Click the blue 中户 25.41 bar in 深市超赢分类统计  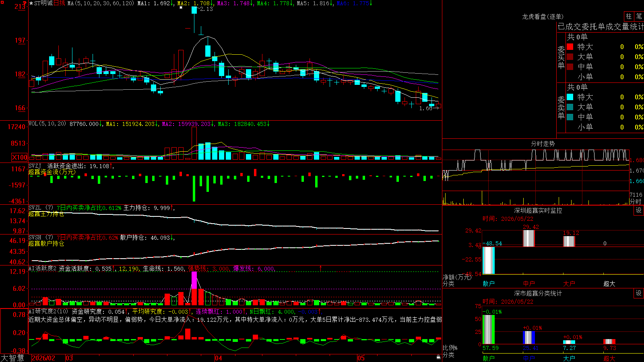point(529,338)
